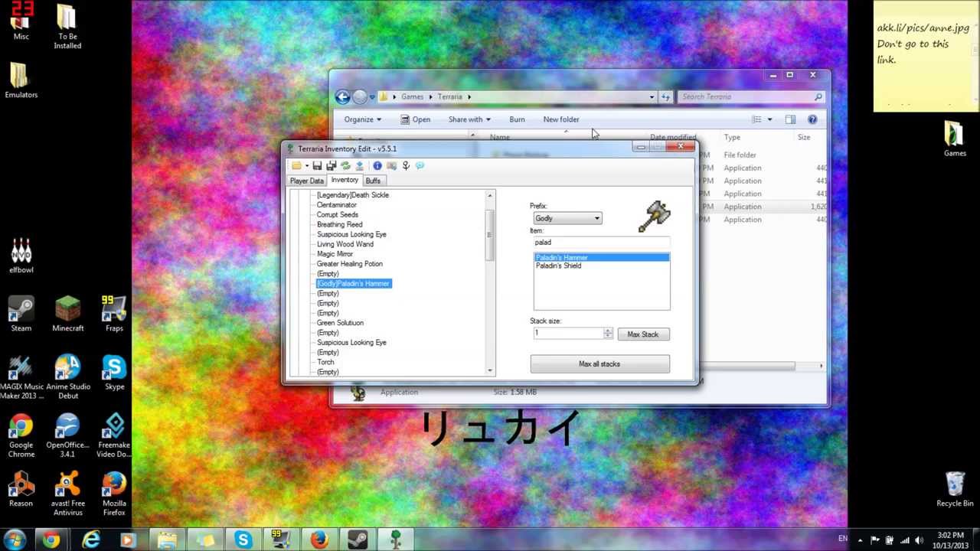The width and height of the screenshot is (980, 551).
Task: Select Magic Mirror in the inventory list
Action: [335, 254]
